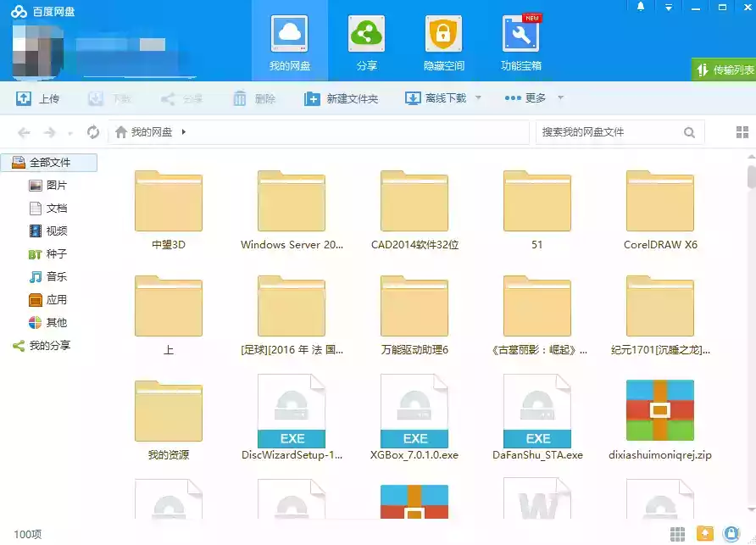Click the notification bell icon
The height and width of the screenshot is (545, 756).
coord(642,8)
